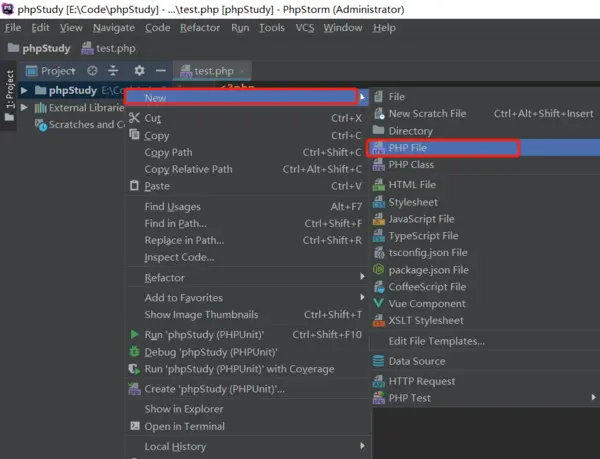600x459 pixels.
Task: Choose Cut from the context menu
Action: (x=246, y=118)
